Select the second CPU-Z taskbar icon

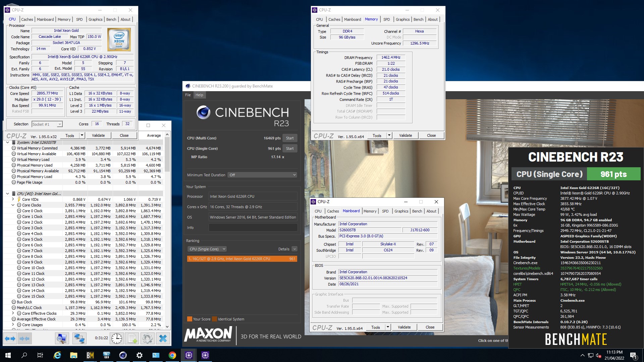click(205, 355)
